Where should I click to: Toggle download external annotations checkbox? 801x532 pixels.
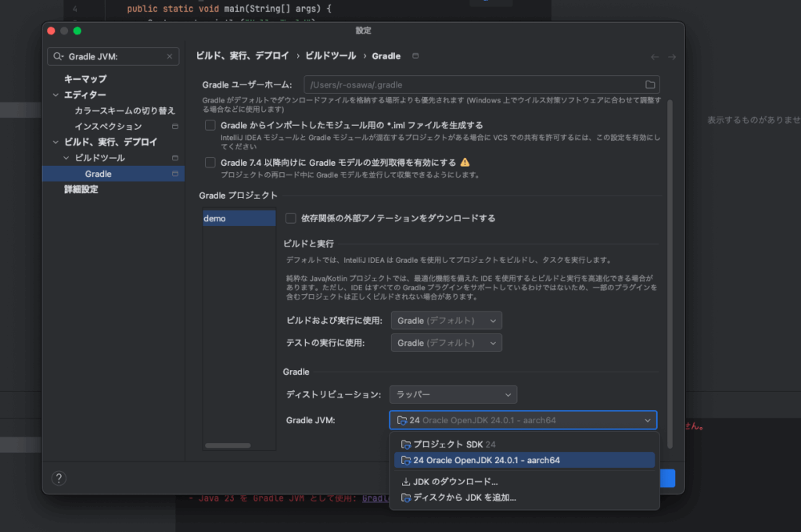pos(291,218)
